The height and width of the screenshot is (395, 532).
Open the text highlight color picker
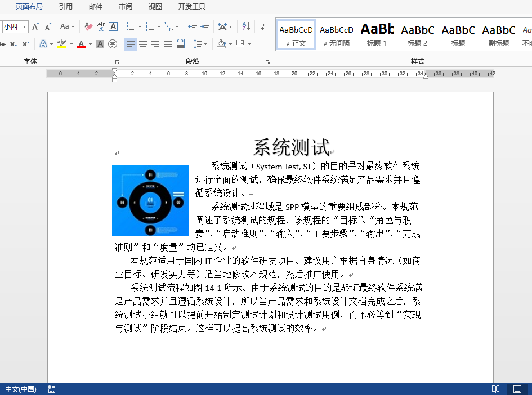click(x=62, y=44)
